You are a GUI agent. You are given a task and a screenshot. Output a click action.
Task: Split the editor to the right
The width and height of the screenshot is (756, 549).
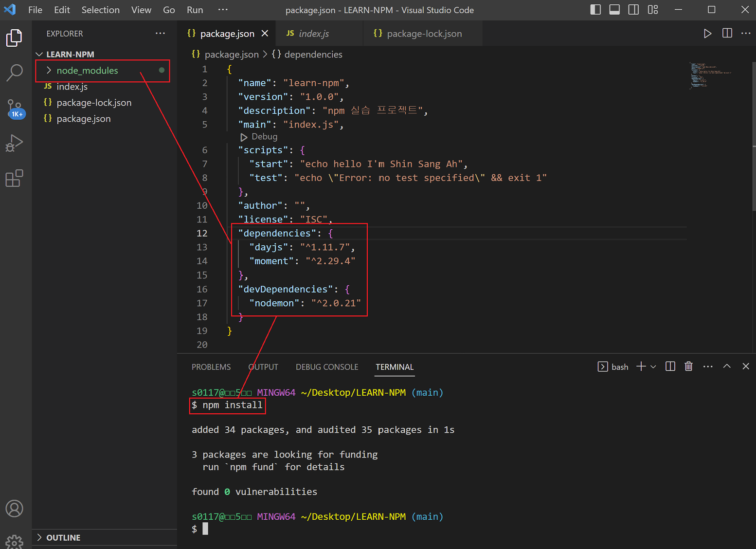point(727,33)
